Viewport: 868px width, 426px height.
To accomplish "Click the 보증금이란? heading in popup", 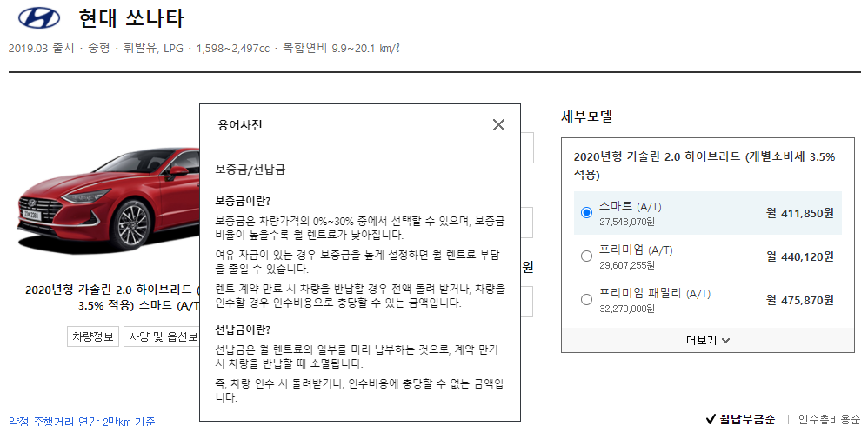I will (243, 200).
